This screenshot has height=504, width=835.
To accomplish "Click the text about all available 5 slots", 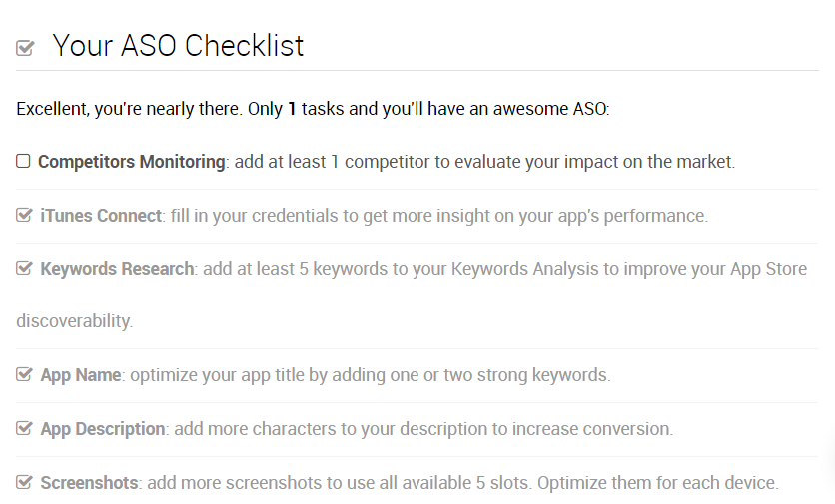I will (x=462, y=483).
